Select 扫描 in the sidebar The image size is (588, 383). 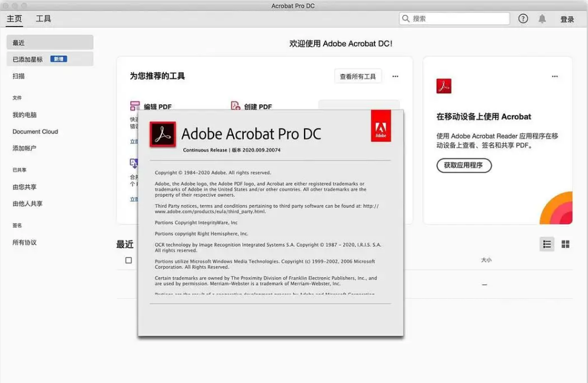19,76
